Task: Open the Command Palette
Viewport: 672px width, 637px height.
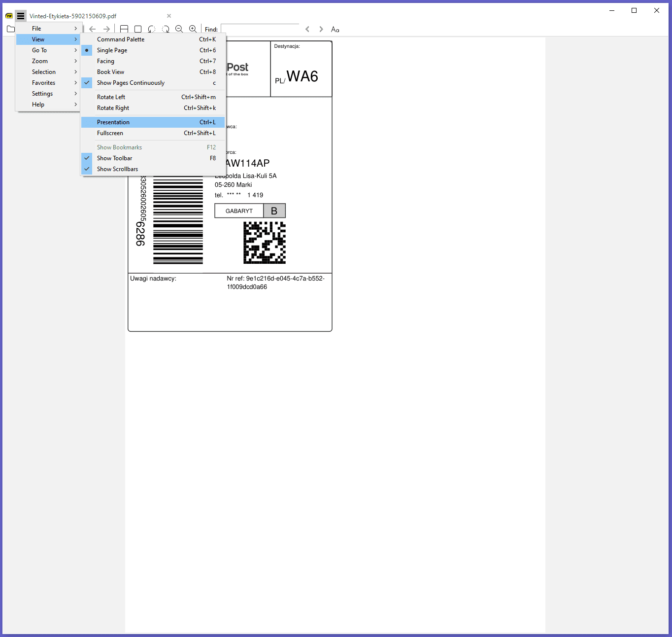Action: coord(153,39)
